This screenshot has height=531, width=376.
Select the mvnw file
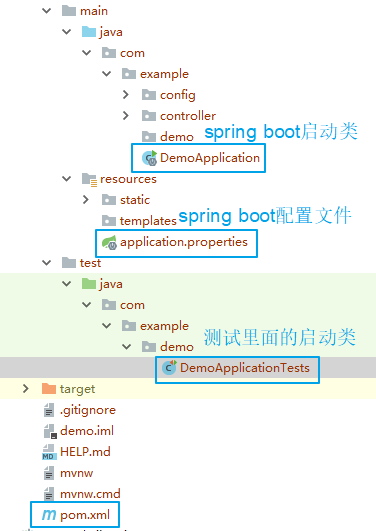pos(77,473)
